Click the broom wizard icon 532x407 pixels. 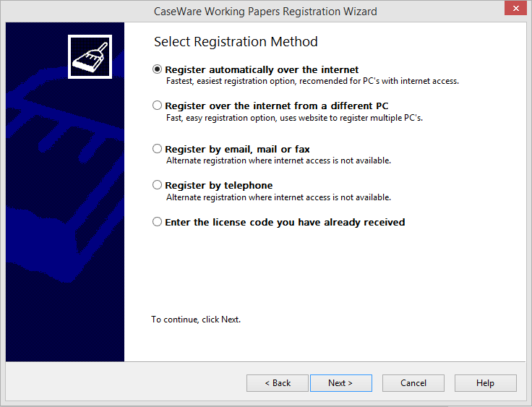point(90,56)
